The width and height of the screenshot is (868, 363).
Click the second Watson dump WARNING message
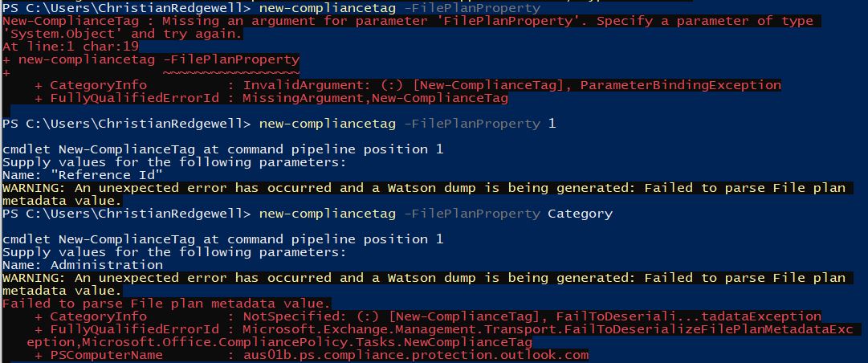(424, 283)
